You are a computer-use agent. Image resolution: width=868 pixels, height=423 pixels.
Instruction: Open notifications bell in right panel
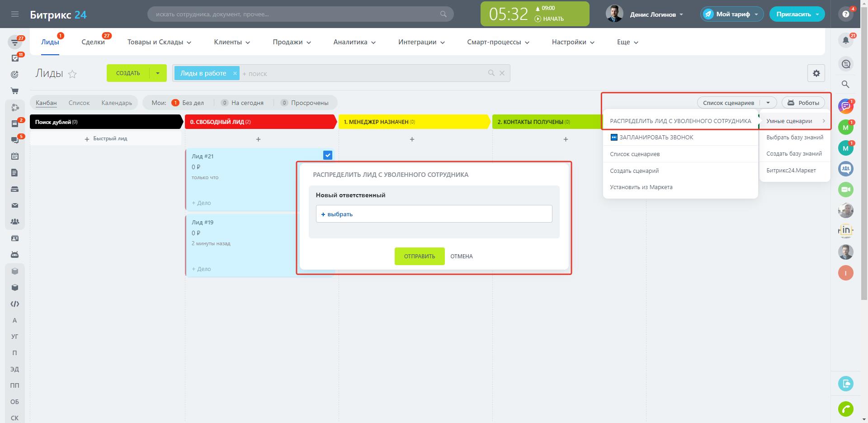pyautogui.click(x=845, y=40)
